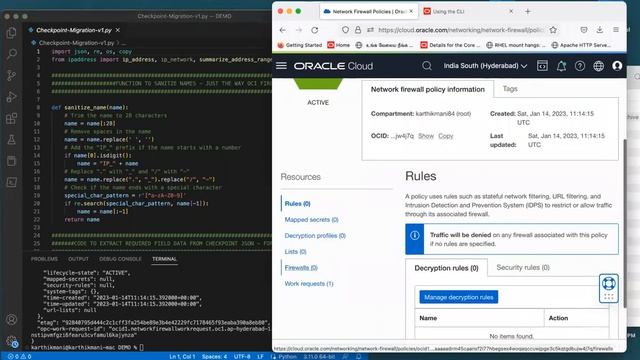Open Mapped secrets (0) resource link

pyautogui.click(x=311, y=220)
